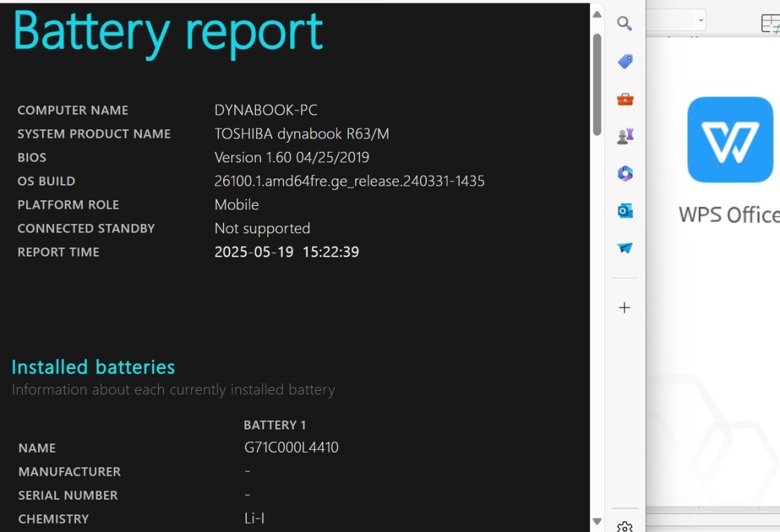780x532 pixels.
Task: Click the Installed batteries heading
Action: click(x=93, y=367)
